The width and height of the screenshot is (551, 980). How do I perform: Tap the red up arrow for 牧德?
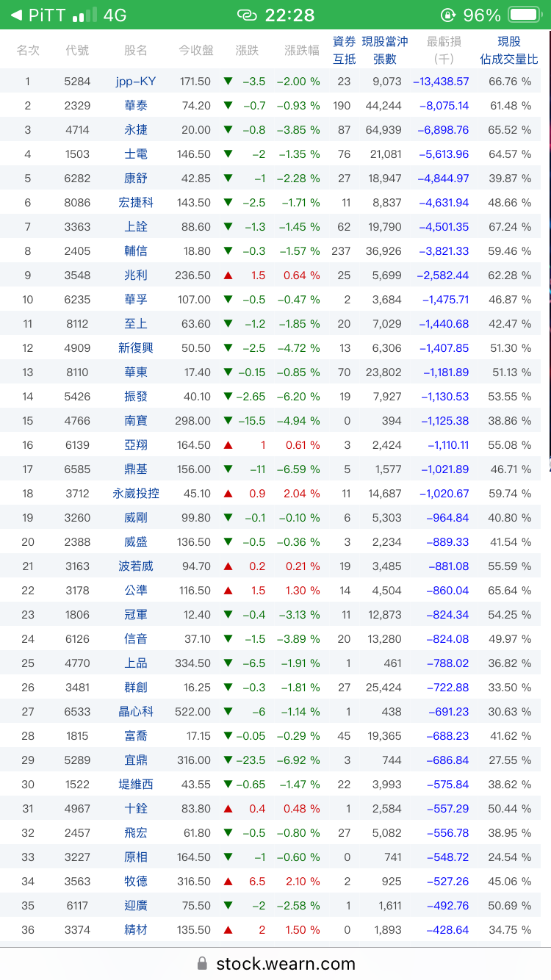click(228, 882)
